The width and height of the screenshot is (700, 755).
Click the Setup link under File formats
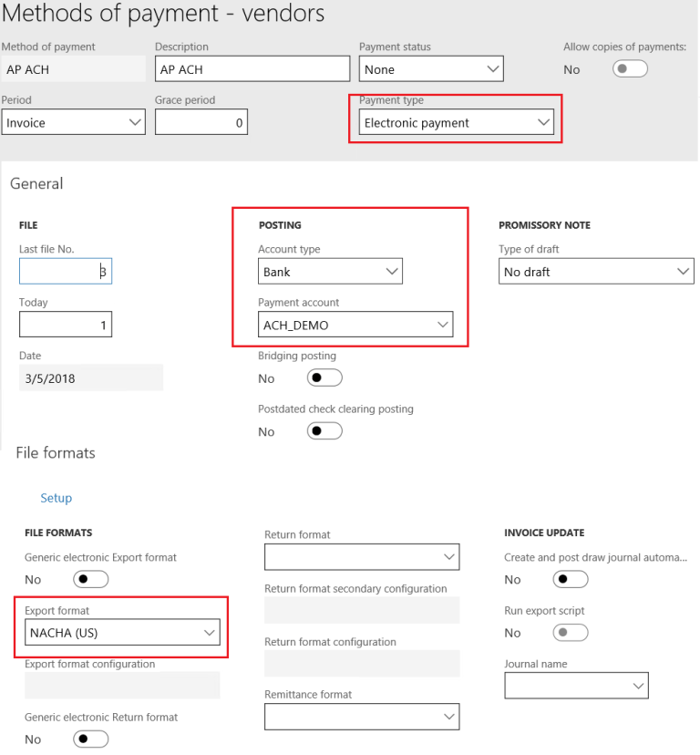point(56,498)
